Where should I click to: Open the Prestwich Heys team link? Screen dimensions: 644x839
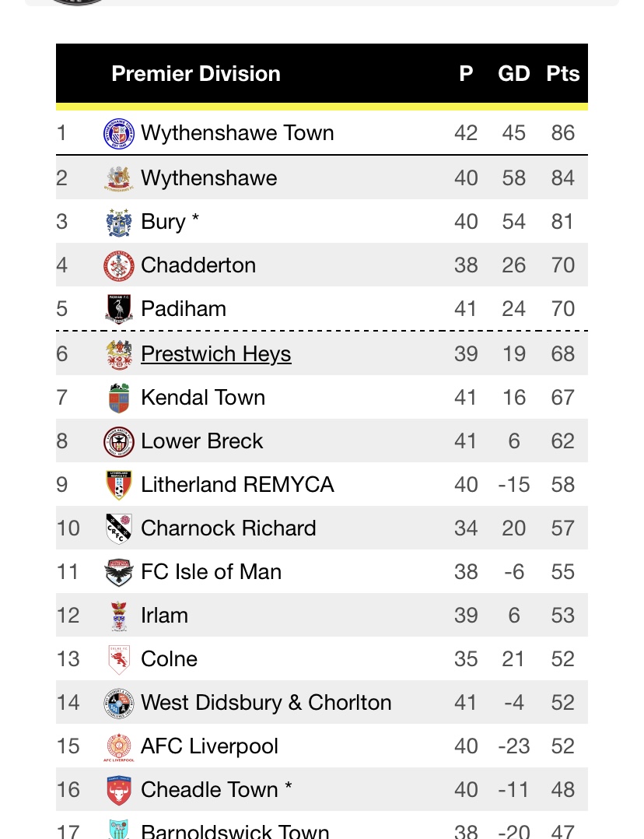pyautogui.click(x=216, y=354)
